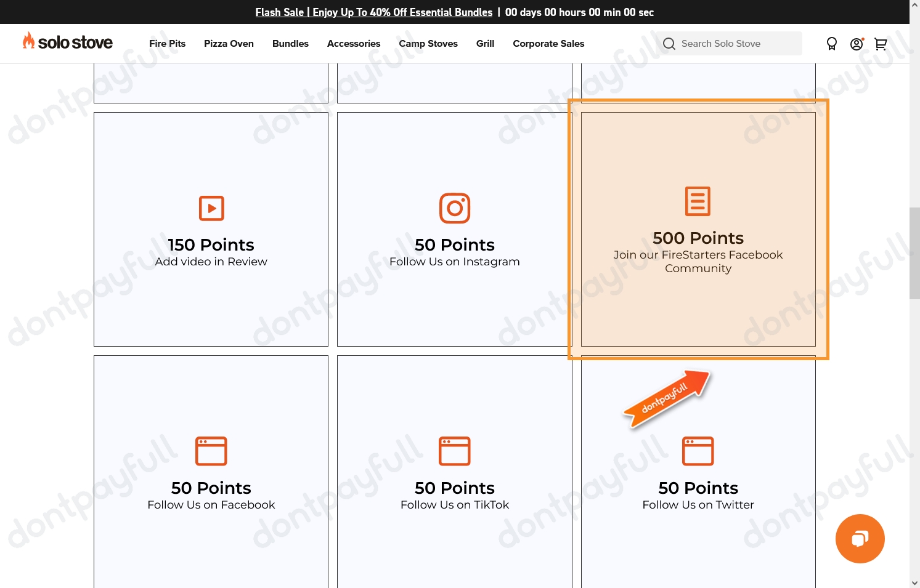Viewport: 920px width, 588px height.
Task: Click the Instagram icon for 50 Points
Action: [x=455, y=208]
